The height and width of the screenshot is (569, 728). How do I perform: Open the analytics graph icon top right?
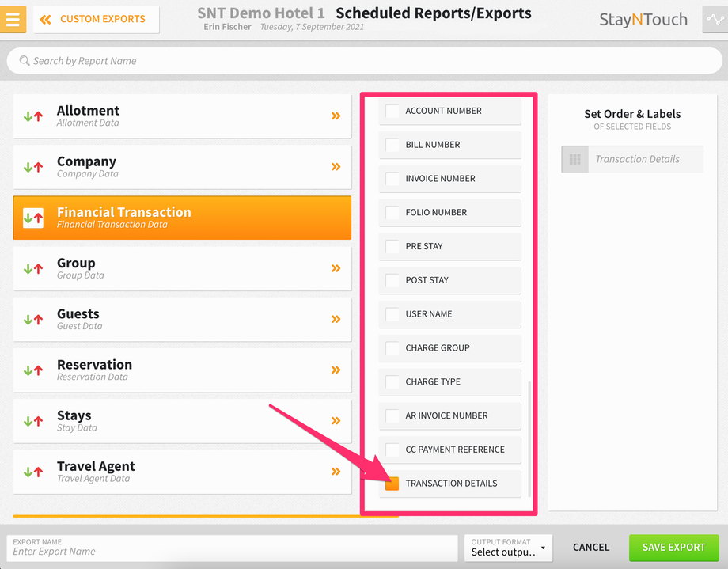pos(715,20)
